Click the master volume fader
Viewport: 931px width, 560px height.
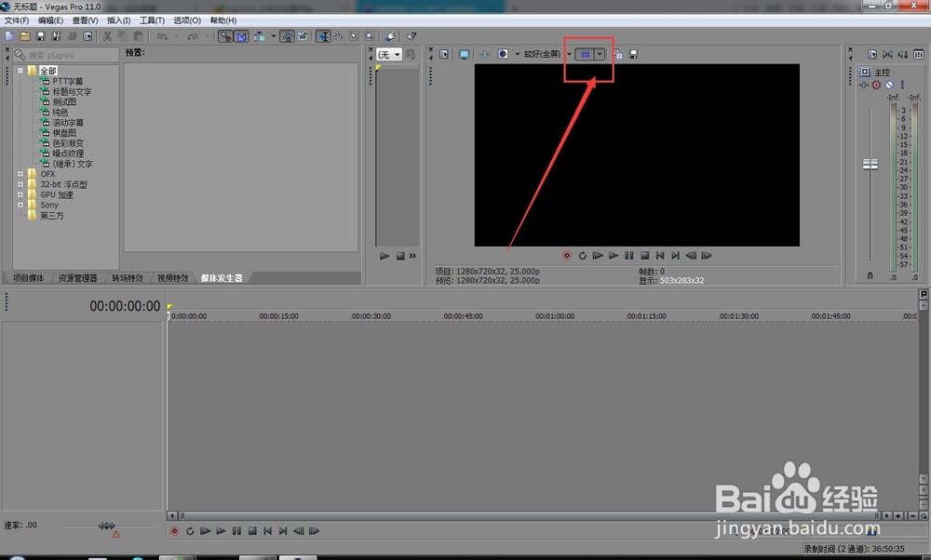pos(870,165)
